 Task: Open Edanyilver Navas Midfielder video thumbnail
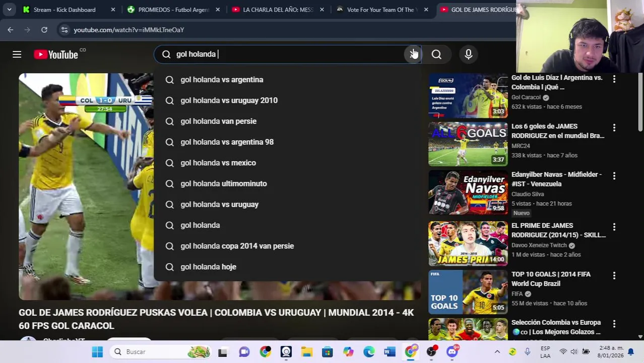coord(468,193)
